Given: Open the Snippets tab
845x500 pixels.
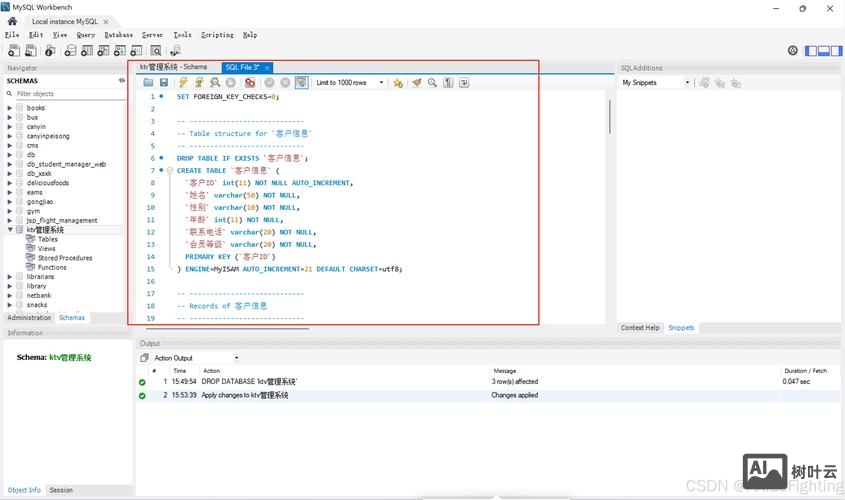Looking at the screenshot, I should click(681, 328).
